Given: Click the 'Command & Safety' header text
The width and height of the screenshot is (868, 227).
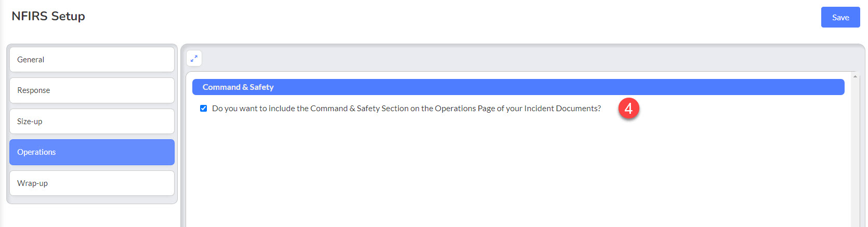Looking at the screenshot, I should click(x=238, y=87).
